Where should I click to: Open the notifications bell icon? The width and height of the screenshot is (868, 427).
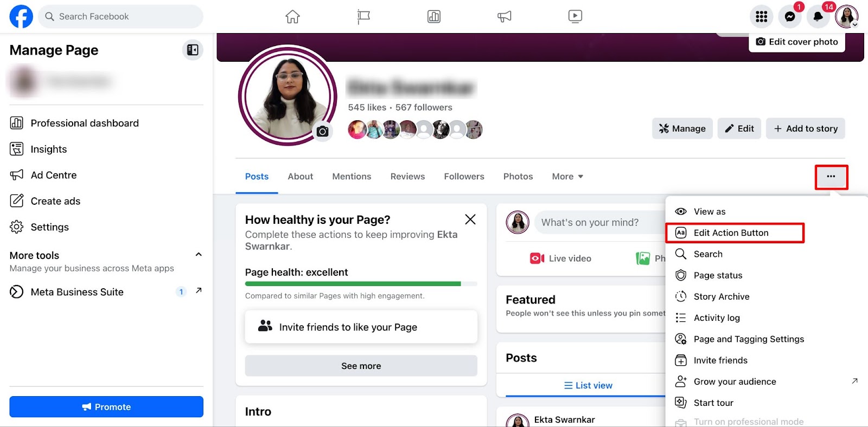pyautogui.click(x=818, y=17)
